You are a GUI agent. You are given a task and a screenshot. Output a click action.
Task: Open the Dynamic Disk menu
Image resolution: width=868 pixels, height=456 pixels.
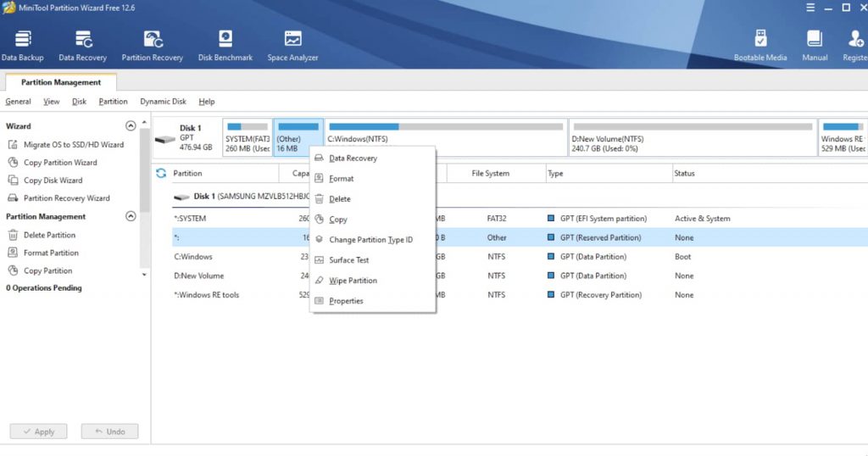coord(164,102)
